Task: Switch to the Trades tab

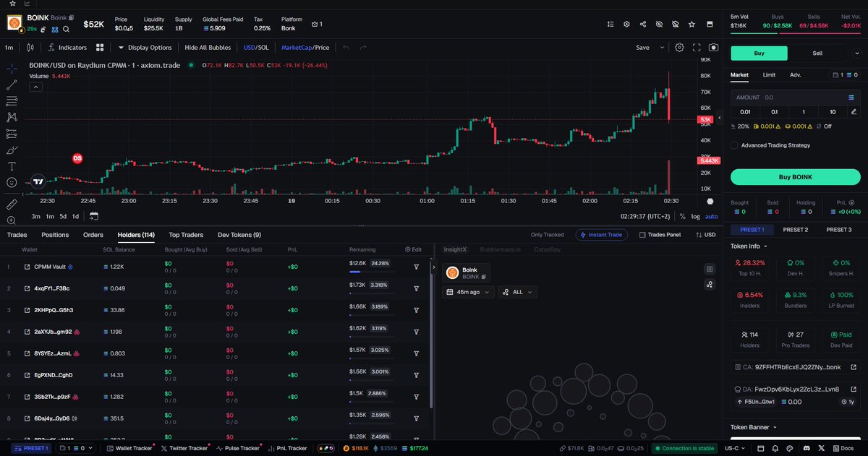Action: [17, 235]
